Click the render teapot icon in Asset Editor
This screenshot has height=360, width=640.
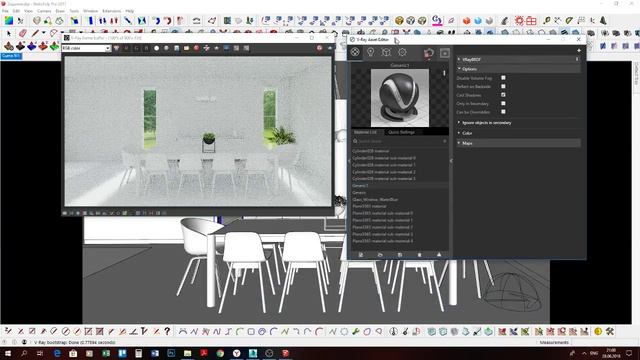(x=429, y=53)
